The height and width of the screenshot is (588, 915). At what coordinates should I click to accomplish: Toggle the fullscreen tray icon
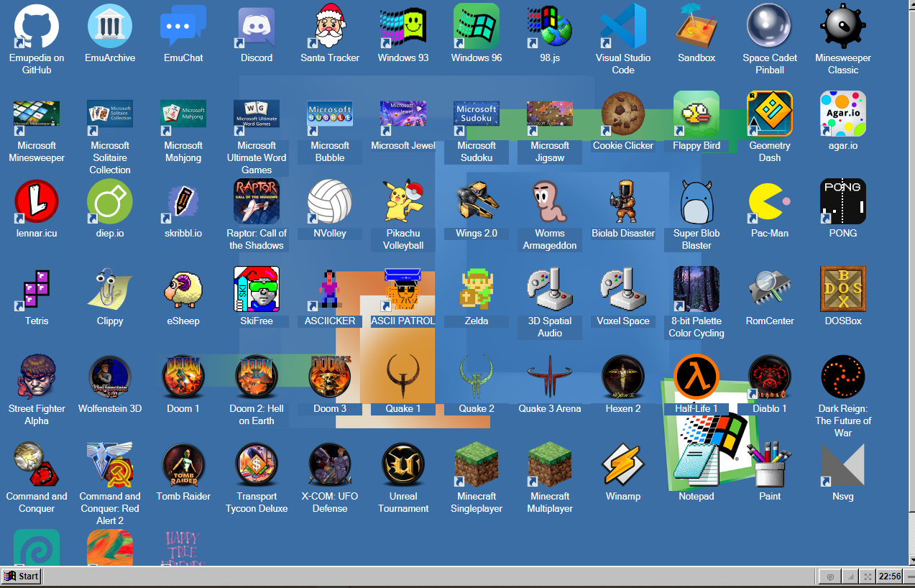[868, 576]
